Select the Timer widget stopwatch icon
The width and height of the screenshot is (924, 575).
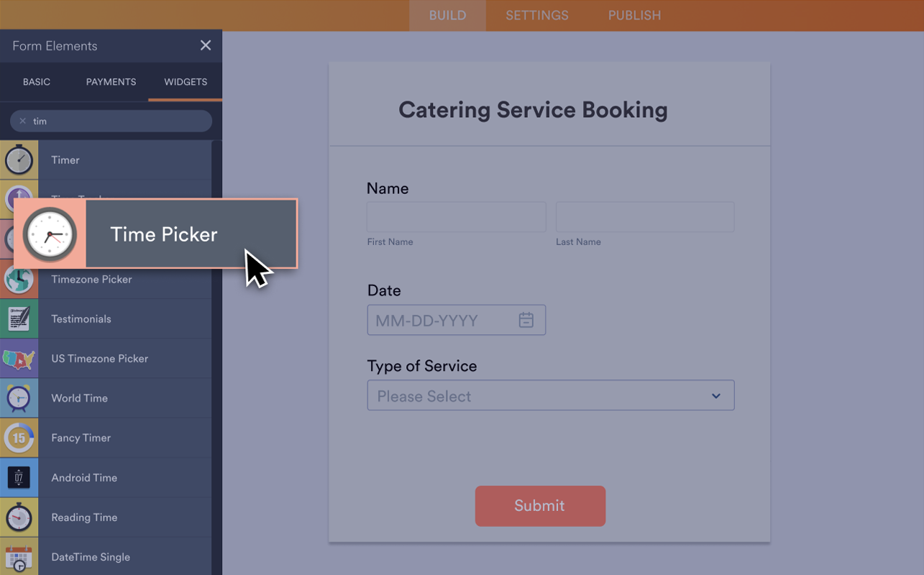click(18, 160)
